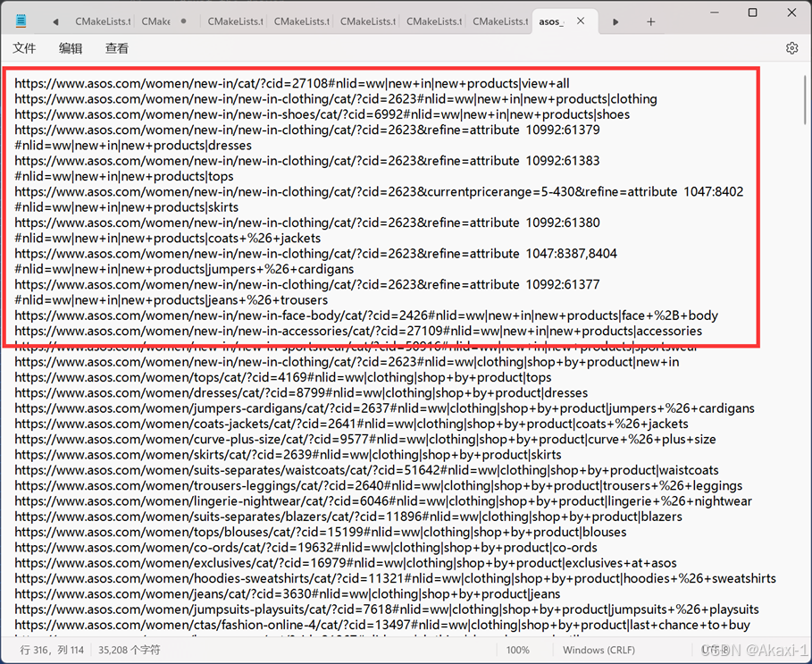This screenshot has width=812, height=664.
Task: Click the 100% zoom level in status bar
Action: click(x=517, y=650)
